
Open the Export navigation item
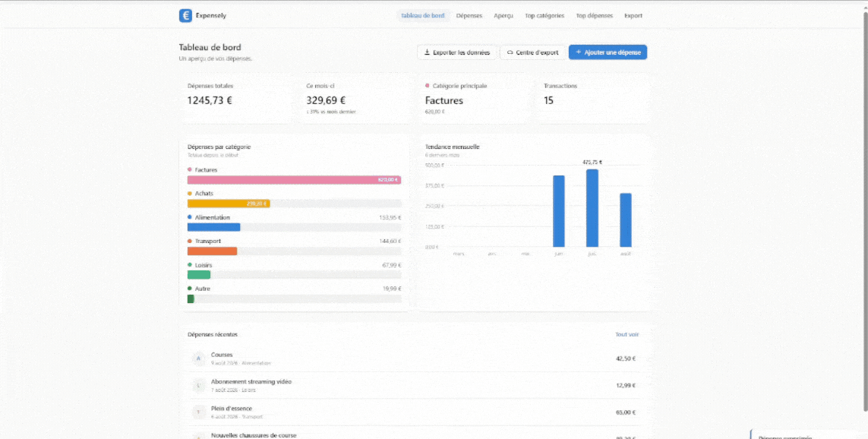coord(633,15)
